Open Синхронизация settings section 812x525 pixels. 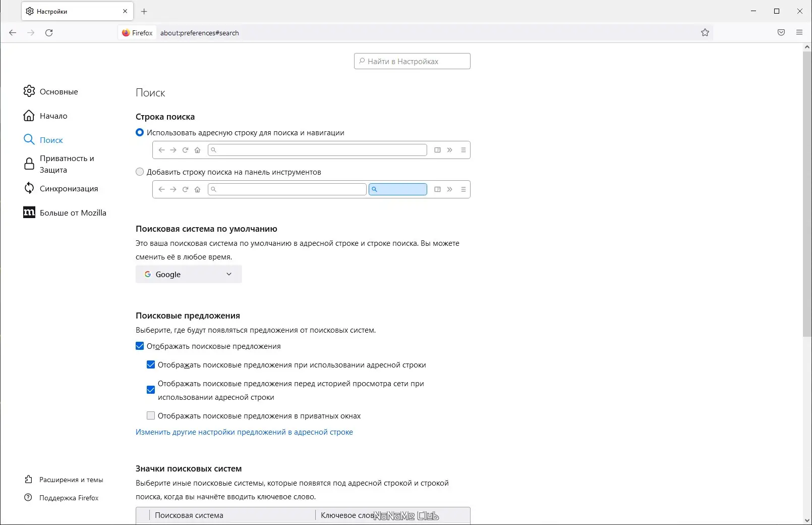pos(69,188)
